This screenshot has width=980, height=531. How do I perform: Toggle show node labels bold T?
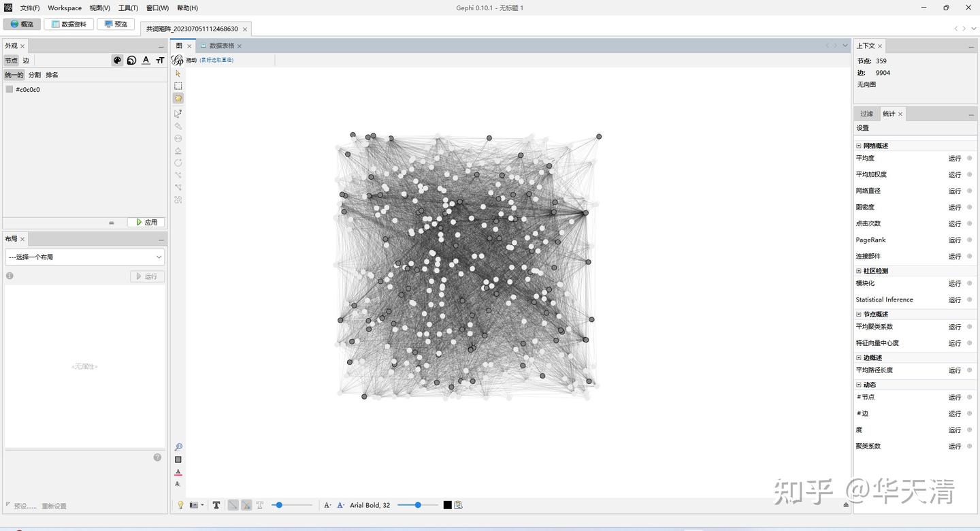tap(216, 505)
